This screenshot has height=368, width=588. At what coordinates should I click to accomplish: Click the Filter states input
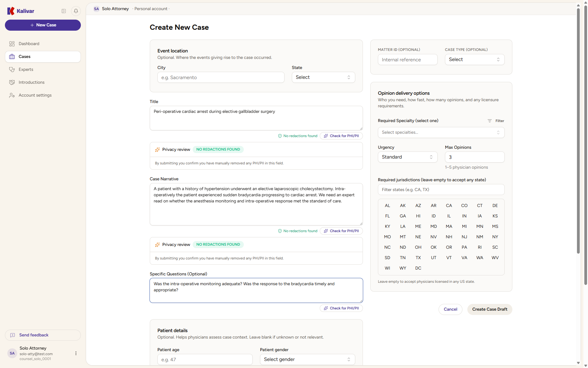(x=441, y=190)
